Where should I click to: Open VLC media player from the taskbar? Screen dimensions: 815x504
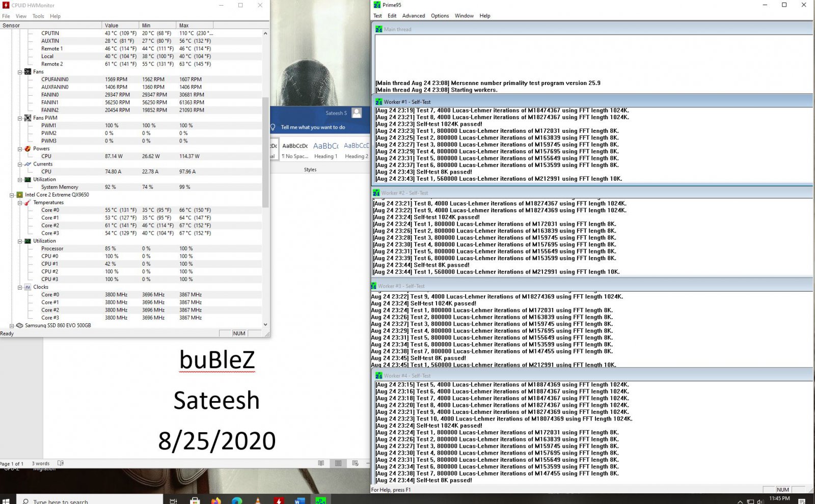coord(258,500)
